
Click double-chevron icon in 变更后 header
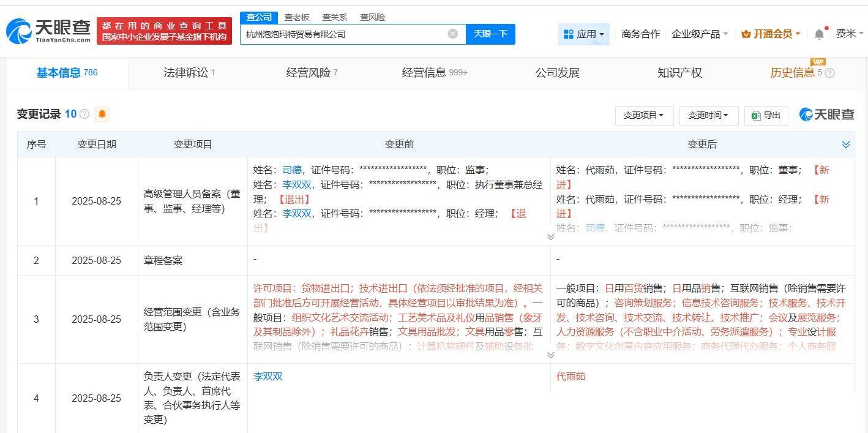(845, 145)
